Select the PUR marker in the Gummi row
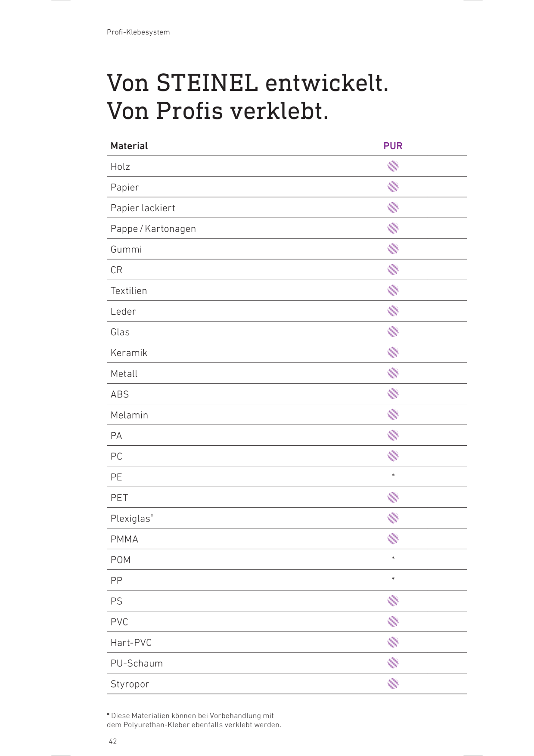 (393, 249)
